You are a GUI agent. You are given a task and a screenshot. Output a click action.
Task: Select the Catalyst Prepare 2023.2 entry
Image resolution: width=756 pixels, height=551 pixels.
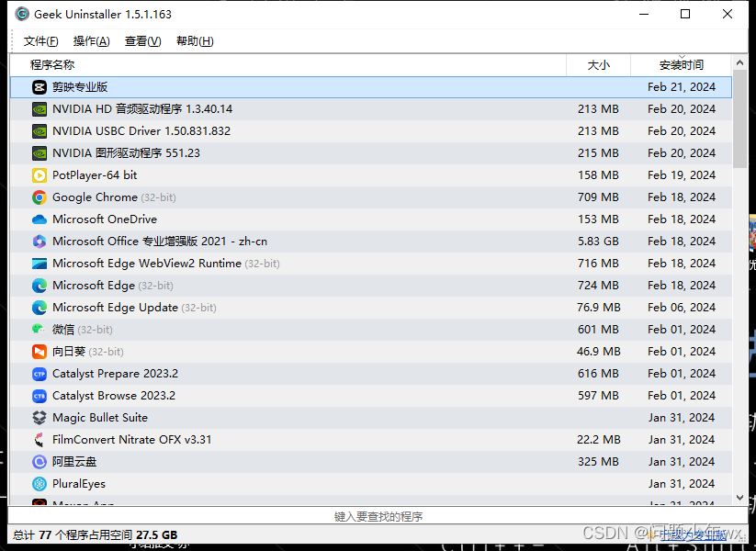click(x=115, y=374)
